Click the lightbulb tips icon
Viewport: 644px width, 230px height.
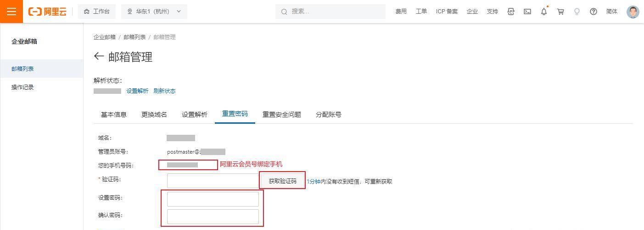coord(577,11)
